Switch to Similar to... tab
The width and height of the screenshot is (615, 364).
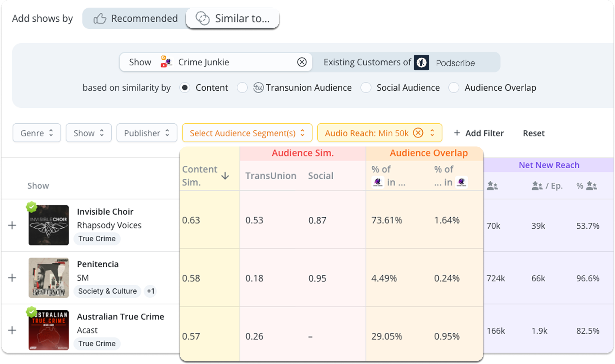tap(232, 18)
